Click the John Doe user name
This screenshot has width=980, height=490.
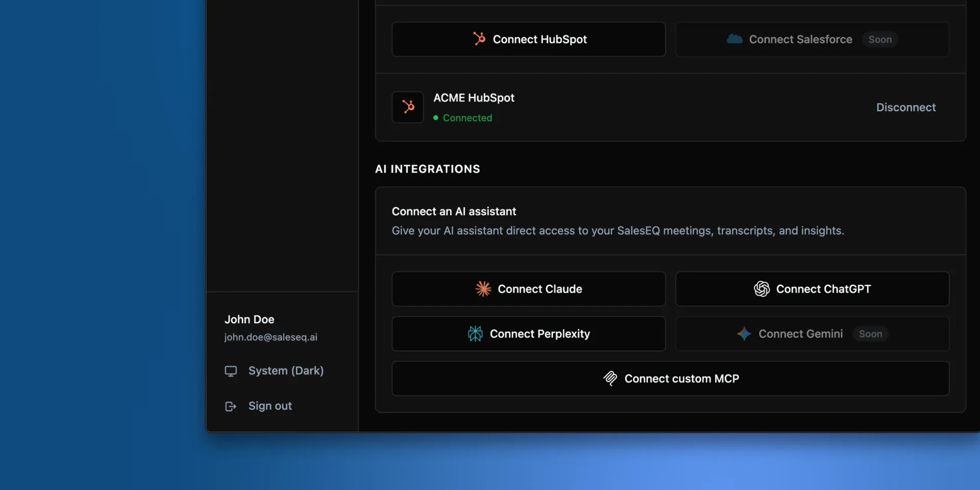[x=249, y=320]
